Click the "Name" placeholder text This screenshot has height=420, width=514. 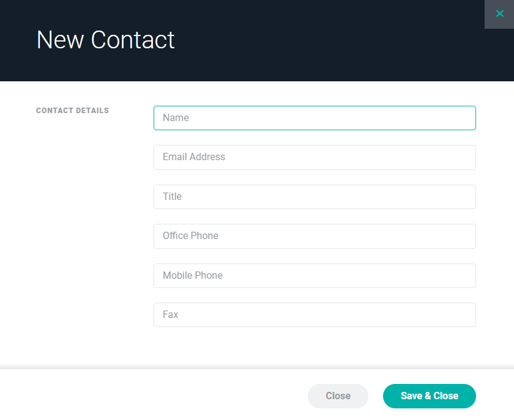point(176,118)
